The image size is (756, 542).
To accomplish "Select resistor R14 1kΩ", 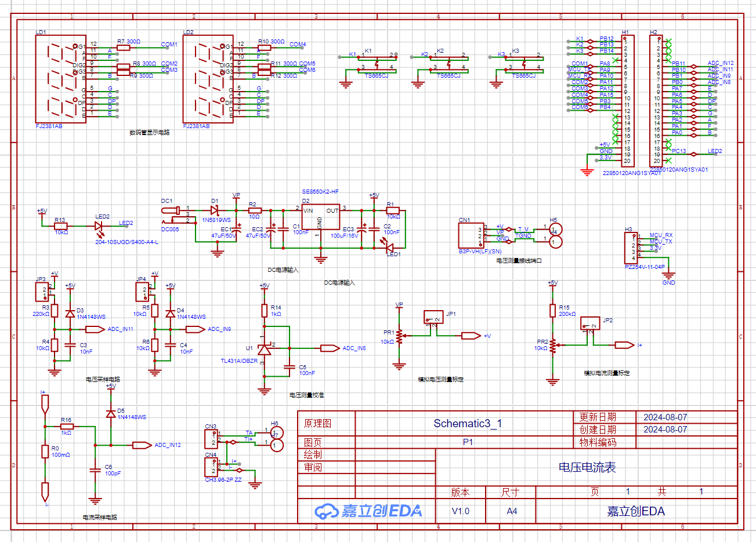I will pyautogui.click(x=265, y=311).
